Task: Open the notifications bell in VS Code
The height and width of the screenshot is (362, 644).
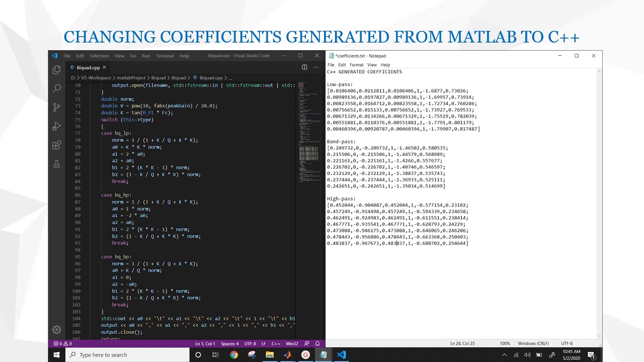Action: coord(317,343)
